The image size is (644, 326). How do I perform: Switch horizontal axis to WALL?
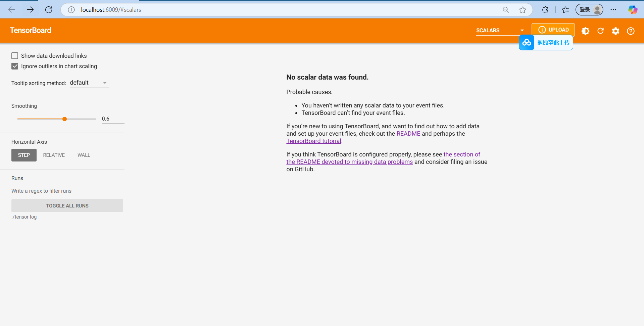click(x=84, y=155)
